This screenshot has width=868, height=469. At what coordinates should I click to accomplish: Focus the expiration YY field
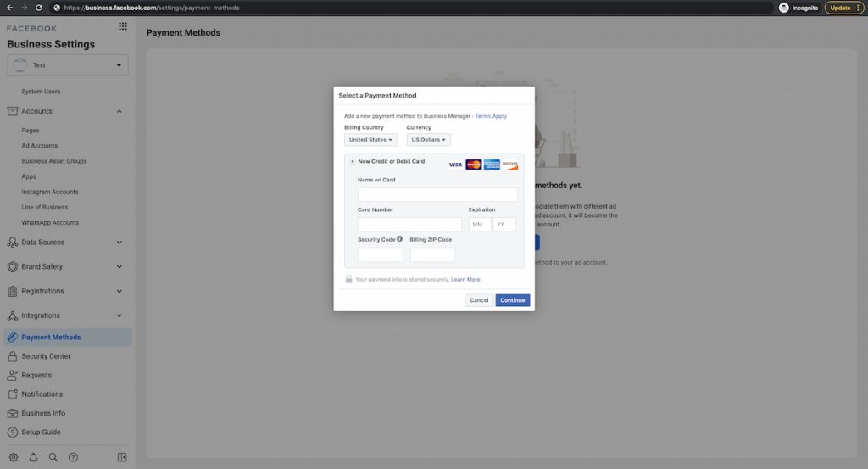504,224
